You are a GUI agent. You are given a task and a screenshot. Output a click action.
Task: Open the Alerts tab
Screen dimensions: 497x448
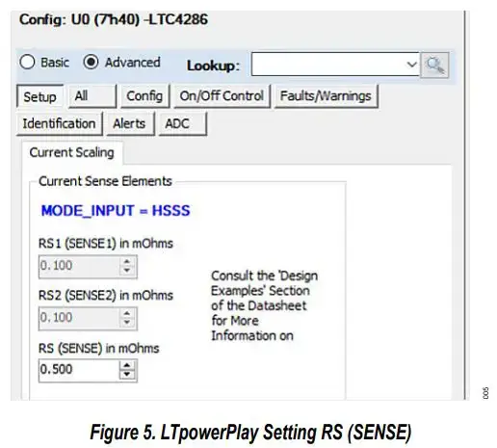tap(130, 123)
